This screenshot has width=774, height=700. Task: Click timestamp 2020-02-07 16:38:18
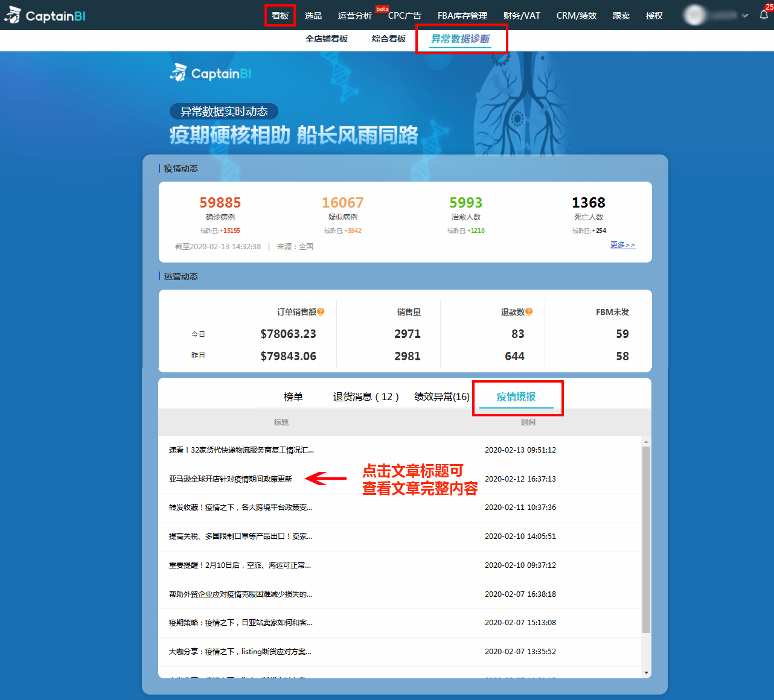(520, 594)
